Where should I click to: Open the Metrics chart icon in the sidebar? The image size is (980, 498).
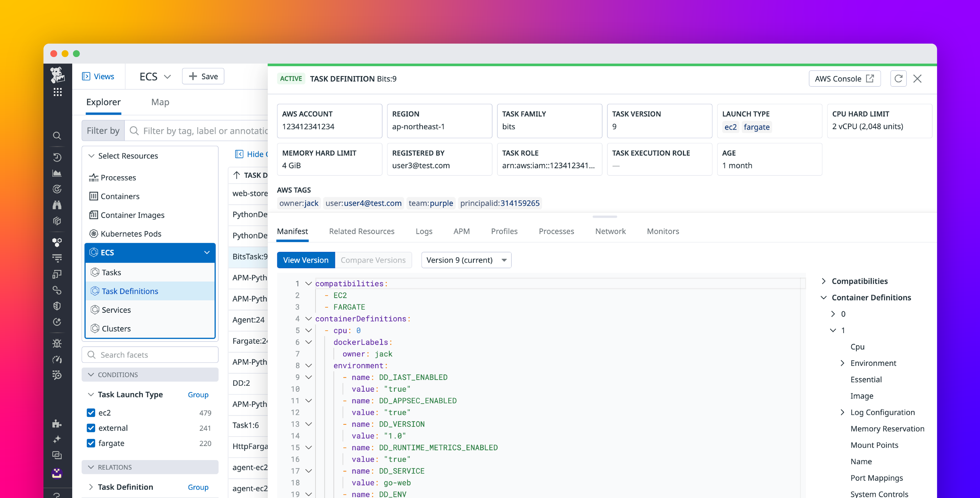(x=57, y=173)
